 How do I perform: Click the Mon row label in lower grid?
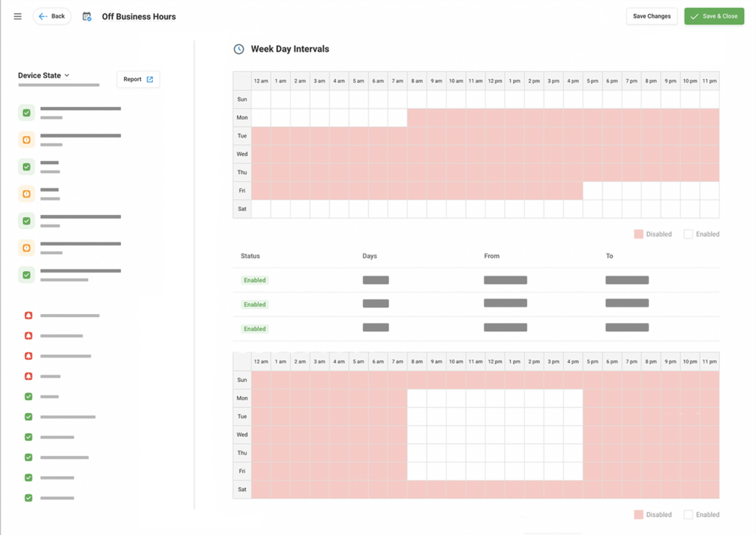pyautogui.click(x=242, y=398)
